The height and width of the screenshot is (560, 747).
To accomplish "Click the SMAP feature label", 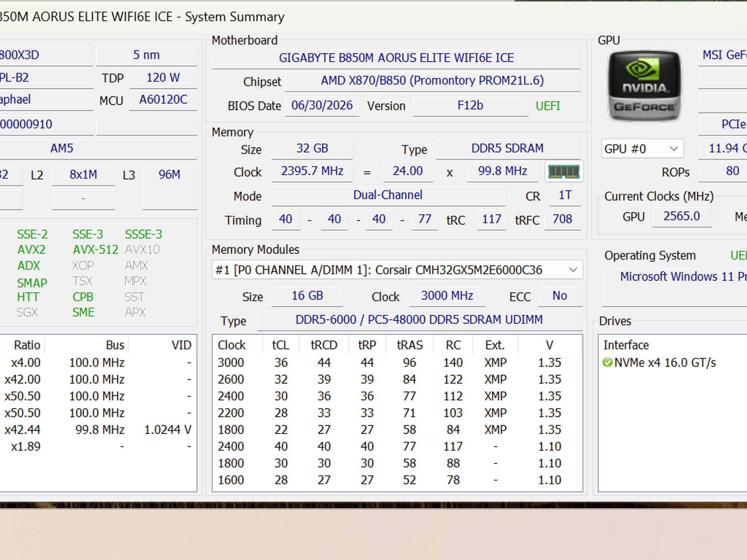I will pos(32,283).
